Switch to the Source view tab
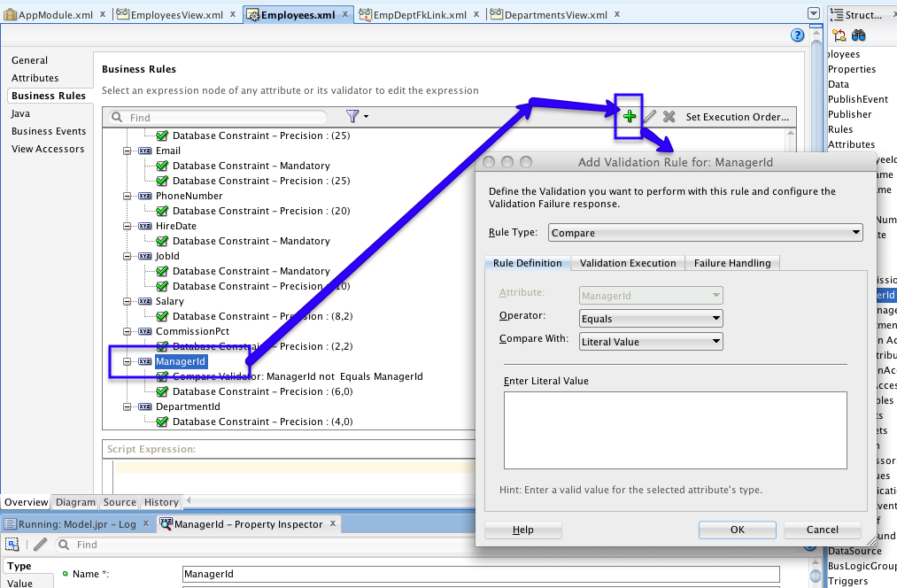 pos(120,502)
